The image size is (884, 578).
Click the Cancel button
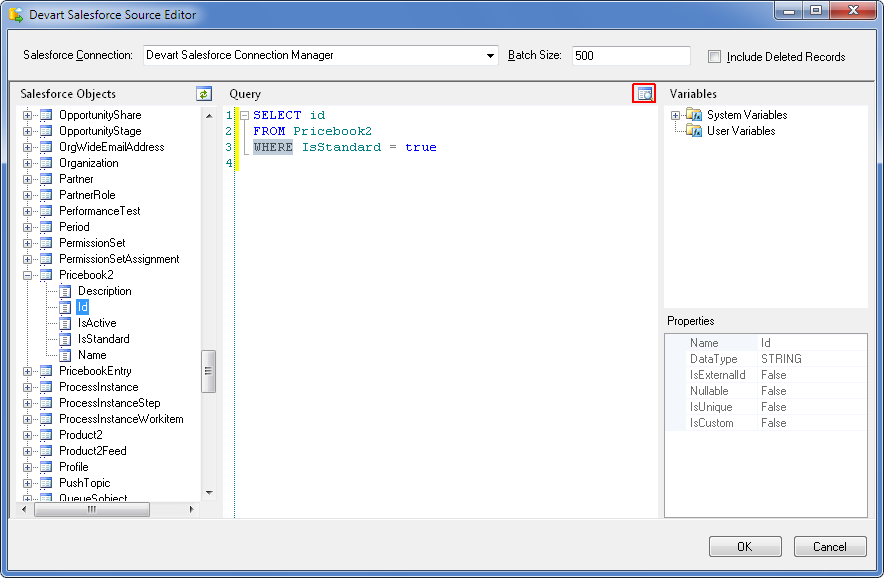click(x=830, y=546)
